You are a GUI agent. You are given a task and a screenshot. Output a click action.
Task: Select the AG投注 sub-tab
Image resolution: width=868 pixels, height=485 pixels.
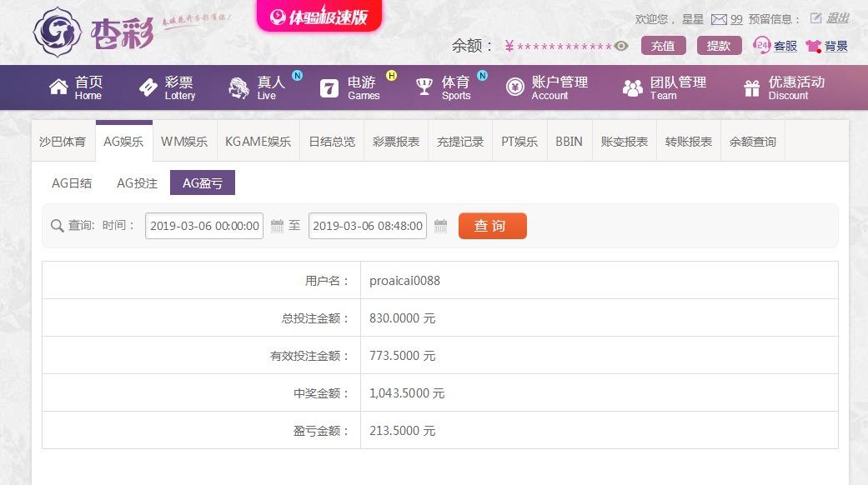pyautogui.click(x=138, y=183)
